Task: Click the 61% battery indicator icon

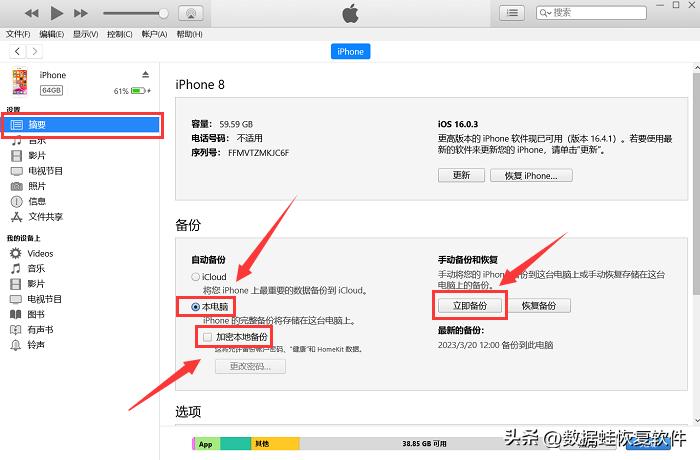Action: 138,91
